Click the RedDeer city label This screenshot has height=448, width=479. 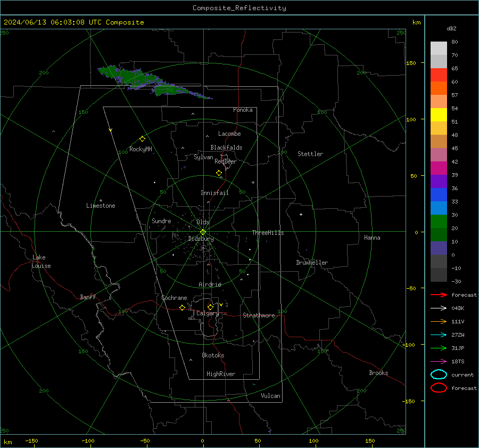tap(226, 161)
